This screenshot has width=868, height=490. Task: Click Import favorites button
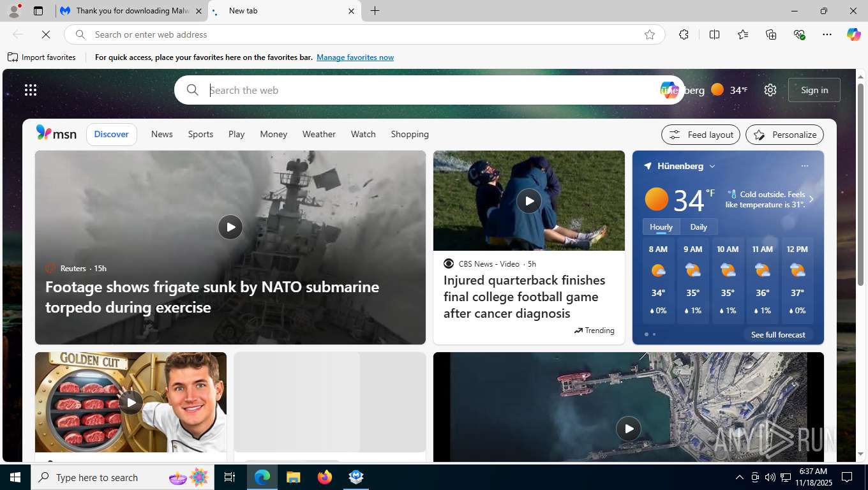coord(41,57)
